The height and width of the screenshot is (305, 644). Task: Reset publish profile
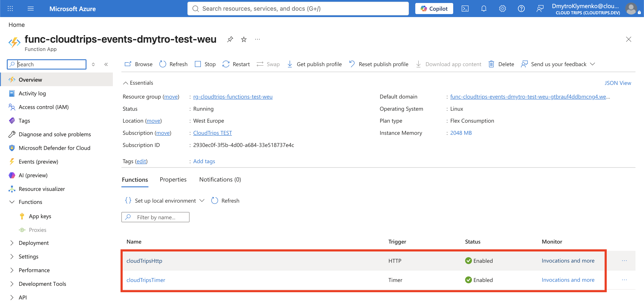click(x=378, y=64)
